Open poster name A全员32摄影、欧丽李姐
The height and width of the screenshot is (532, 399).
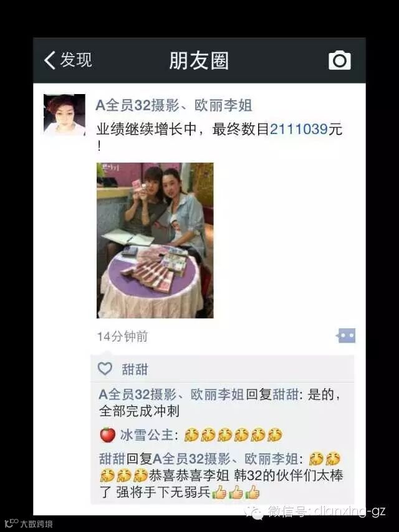coord(174,105)
